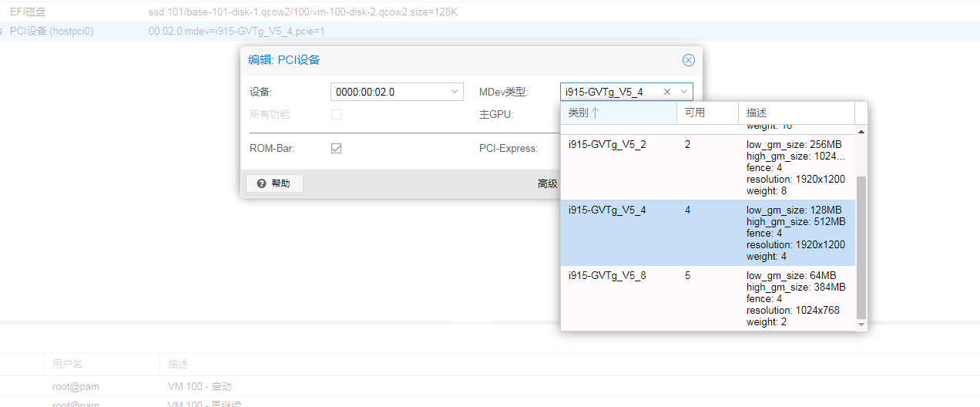This screenshot has height=407, width=980.
Task: Select the PCI设备 (hostpci0) hardware row
Action: click(x=490, y=32)
